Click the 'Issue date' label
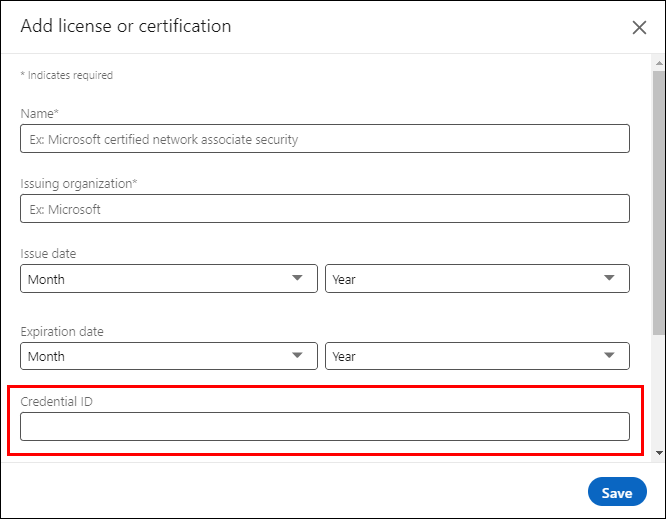The image size is (666, 519). [48, 254]
